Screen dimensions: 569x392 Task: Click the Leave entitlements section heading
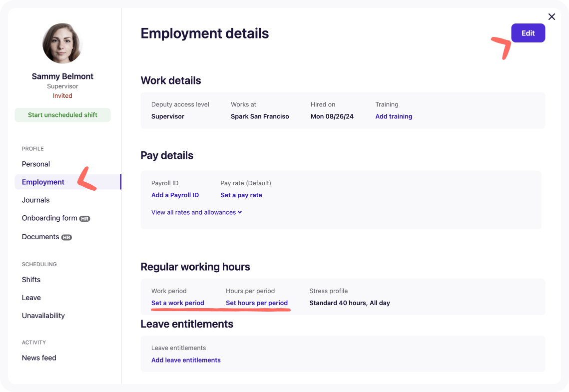pos(187,324)
